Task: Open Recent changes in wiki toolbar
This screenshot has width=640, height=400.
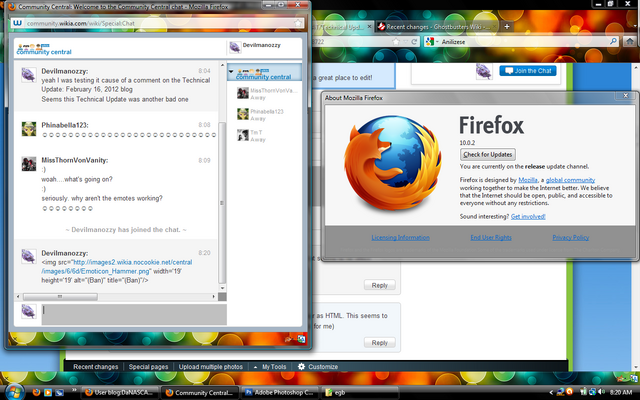Action: (x=96, y=367)
